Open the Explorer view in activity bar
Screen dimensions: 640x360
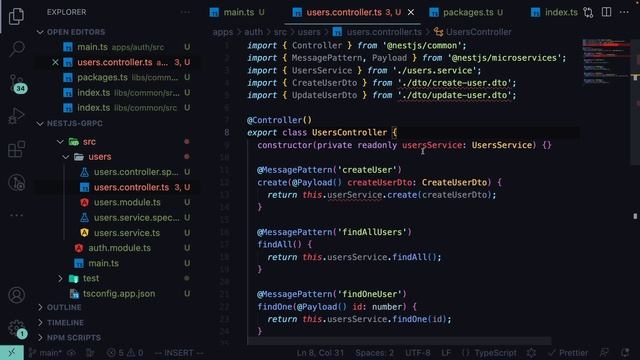click(16, 16)
